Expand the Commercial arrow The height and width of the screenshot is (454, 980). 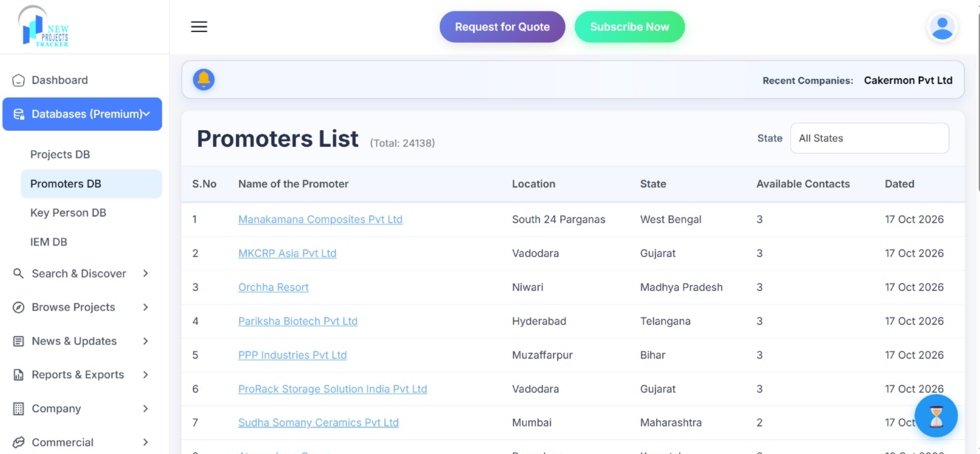click(x=146, y=442)
